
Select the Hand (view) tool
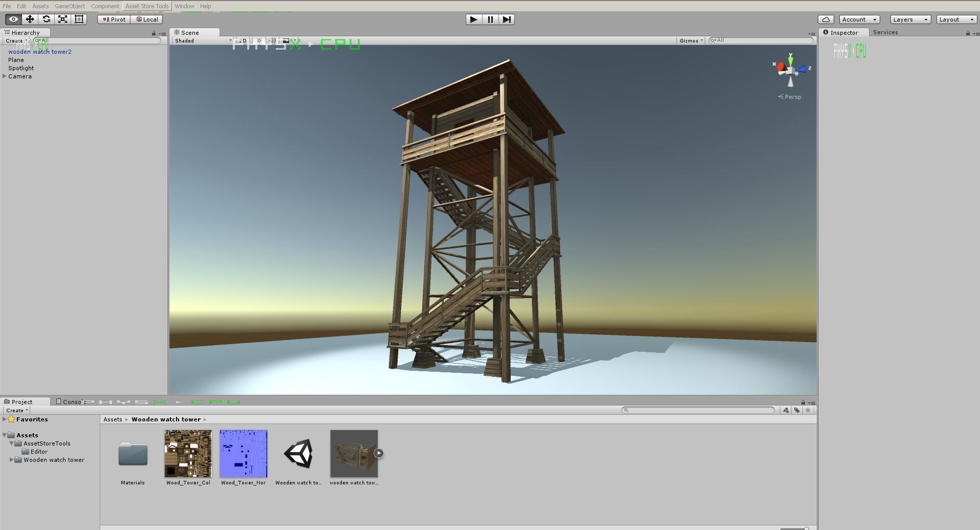[13, 19]
